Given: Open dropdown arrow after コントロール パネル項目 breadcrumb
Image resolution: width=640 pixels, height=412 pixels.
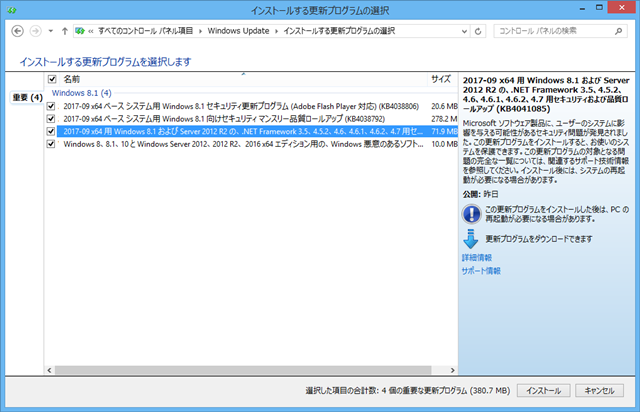Looking at the screenshot, I should coord(200,31).
